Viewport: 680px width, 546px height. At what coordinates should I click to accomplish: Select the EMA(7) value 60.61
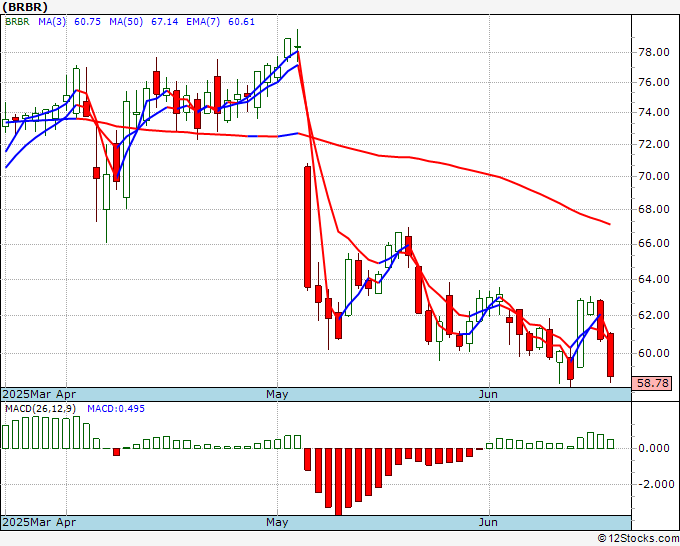tap(241, 22)
